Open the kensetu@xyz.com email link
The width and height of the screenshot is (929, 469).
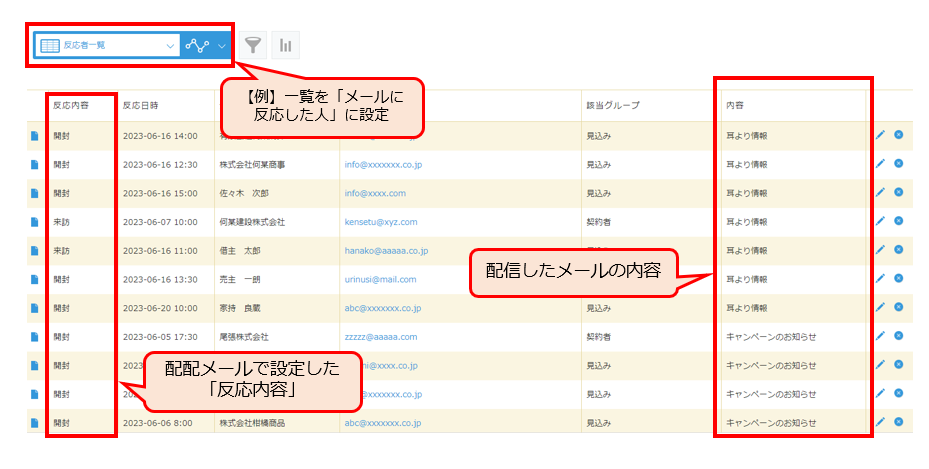381,222
